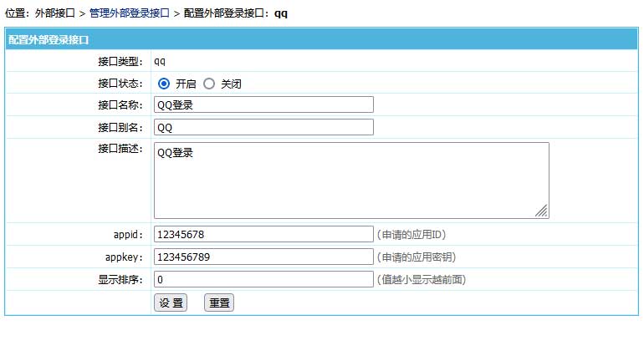Click the 接口状态 row label

[120, 84]
